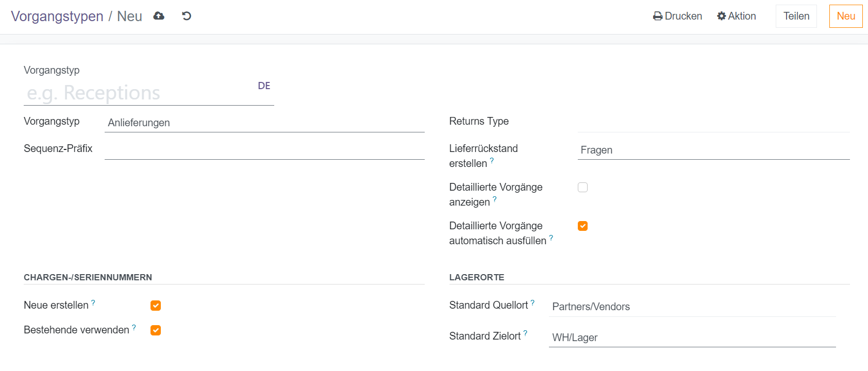Image resolution: width=868 pixels, height=371 pixels.
Task: Open the Returns Type dropdown field
Action: tap(713, 123)
